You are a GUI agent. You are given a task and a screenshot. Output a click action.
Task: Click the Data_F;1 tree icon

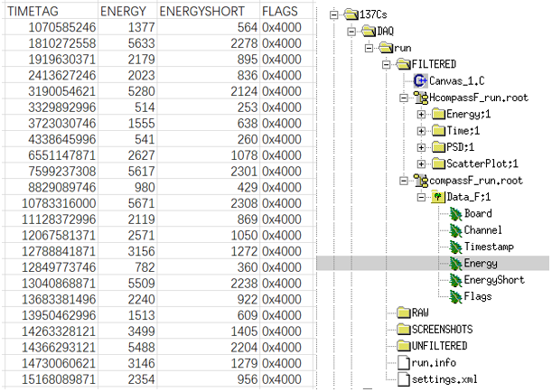438,197
